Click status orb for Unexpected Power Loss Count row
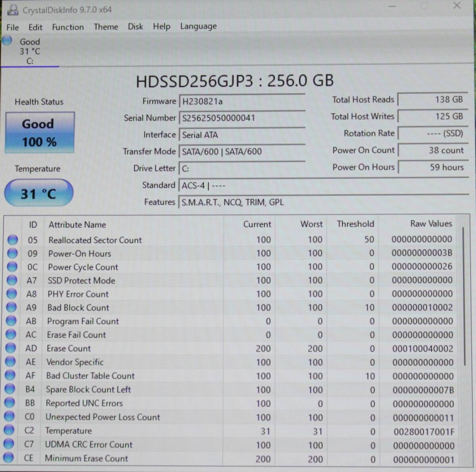476x472 pixels. click(9, 416)
